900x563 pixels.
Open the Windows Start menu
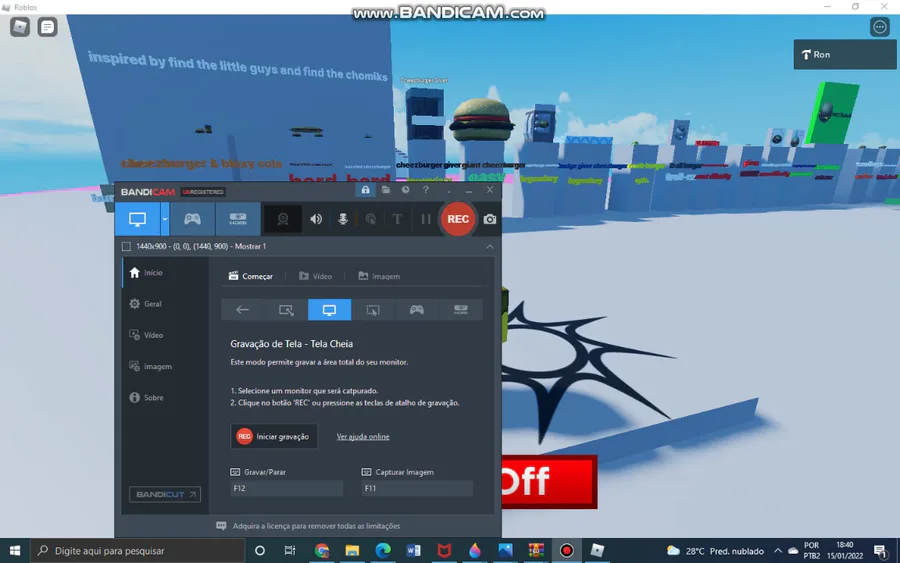pos(15,551)
